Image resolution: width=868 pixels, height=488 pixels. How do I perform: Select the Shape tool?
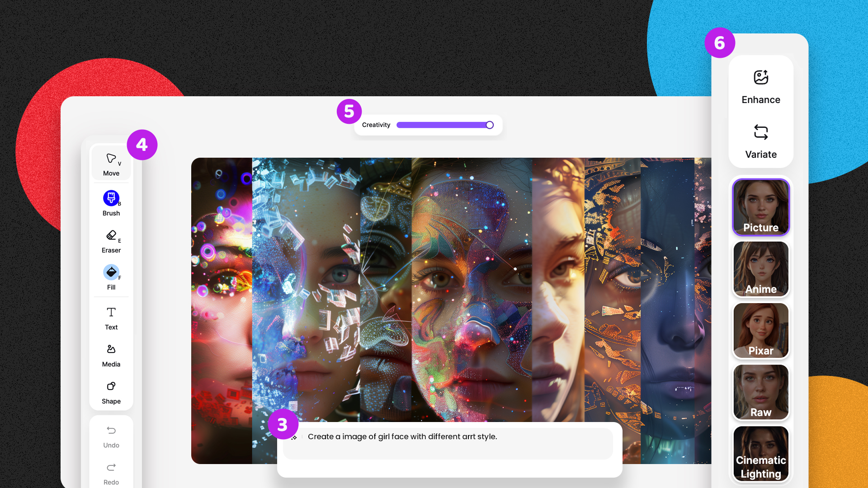coord(111,391)
